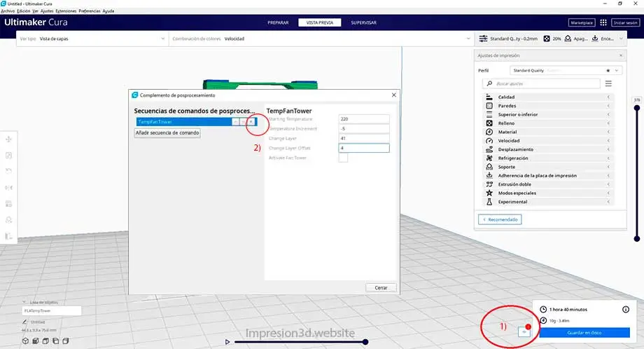Open the Perfil Standard Quality dropdown

point(566,70)
